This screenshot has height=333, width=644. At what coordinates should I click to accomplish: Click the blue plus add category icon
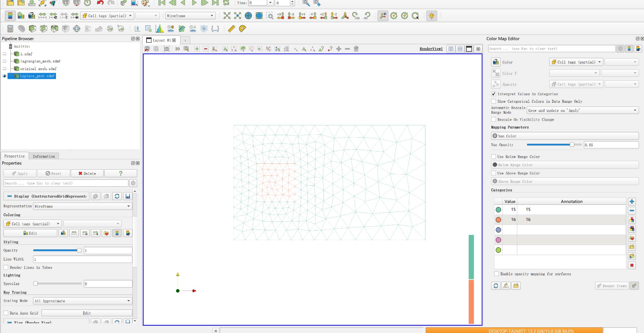tap(632, 202)
